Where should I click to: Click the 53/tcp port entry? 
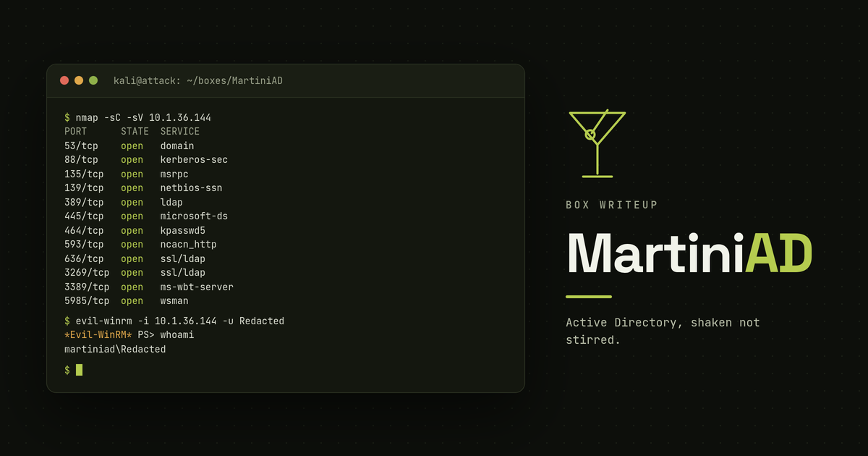[x=81, y=145]
